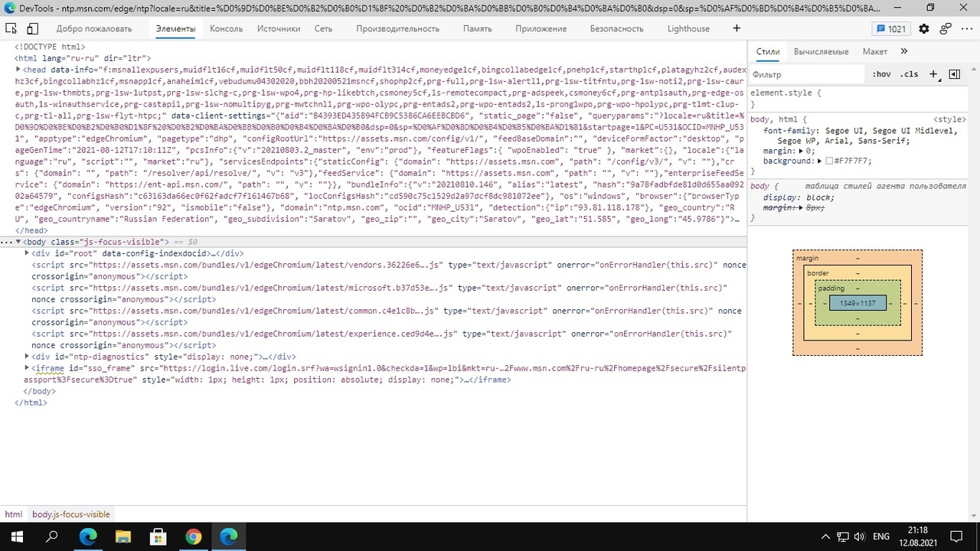Screen dimensions: 980x551
Task: Expand the ntp-diagnostics div node
Action: click(28, 357)
